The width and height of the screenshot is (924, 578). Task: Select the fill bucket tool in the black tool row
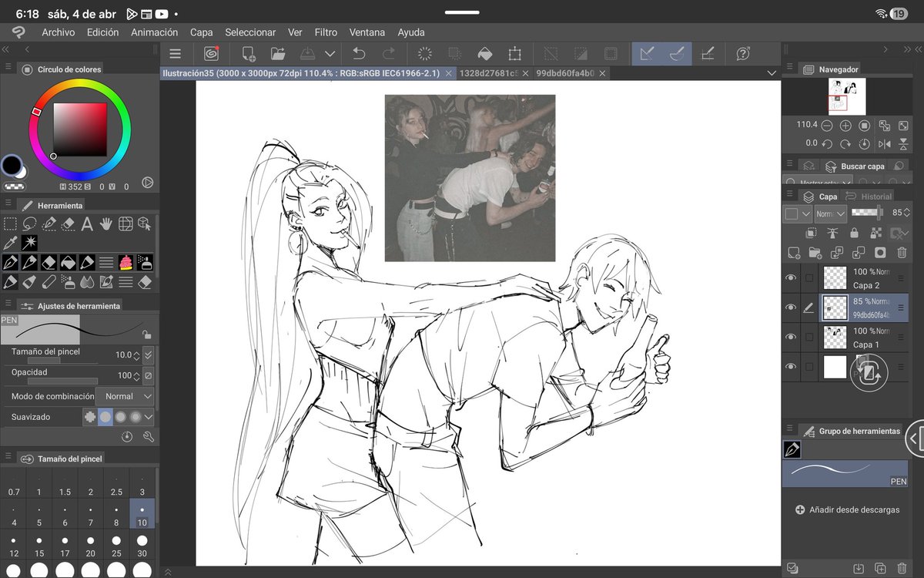(x=68, y=263)
